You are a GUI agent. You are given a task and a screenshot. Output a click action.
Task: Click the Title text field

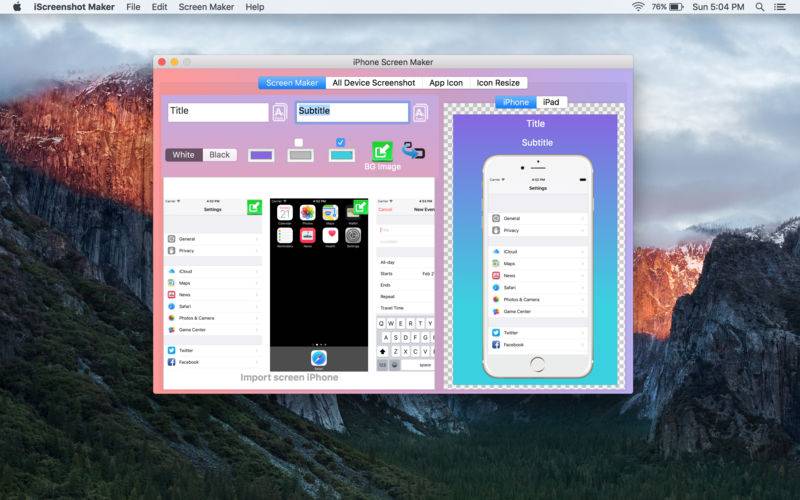coord(218,112)
